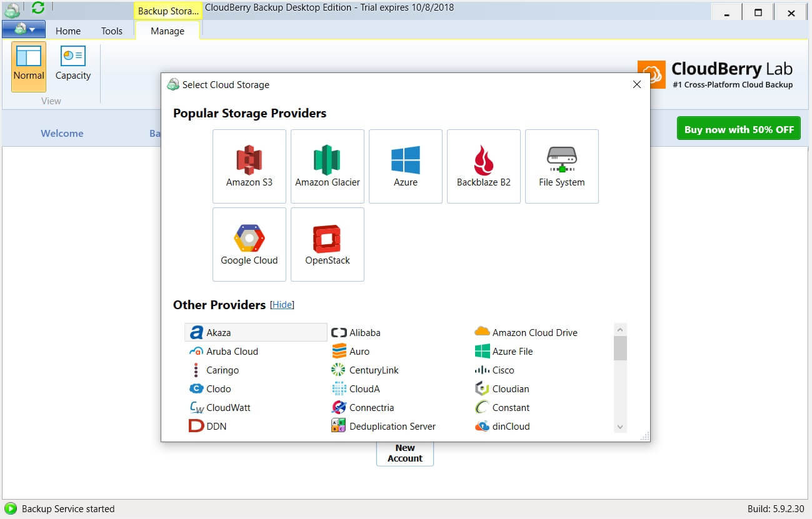Close the Select Cloud Storage dialog
812x519 pixels.
(x=637, y=84)
